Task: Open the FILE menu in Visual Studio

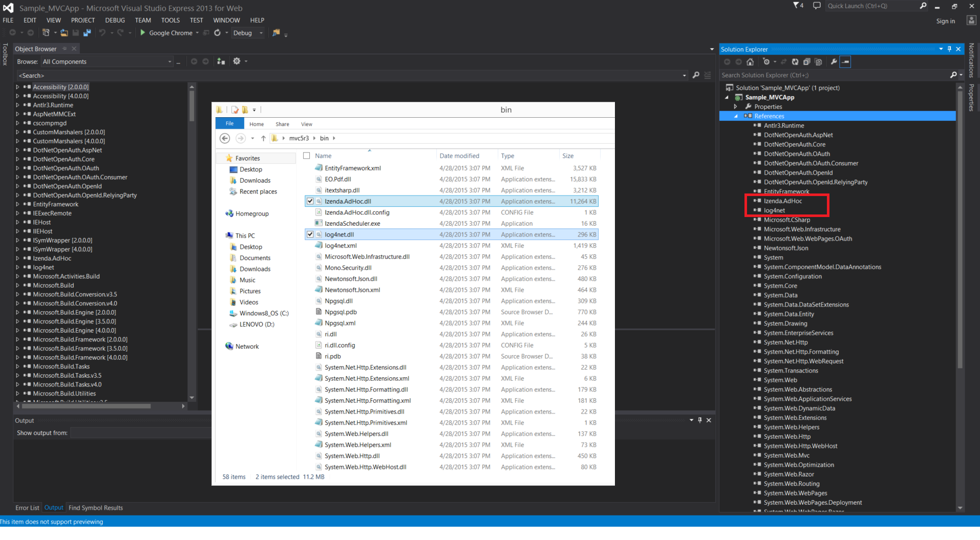Action: point(8,20)
